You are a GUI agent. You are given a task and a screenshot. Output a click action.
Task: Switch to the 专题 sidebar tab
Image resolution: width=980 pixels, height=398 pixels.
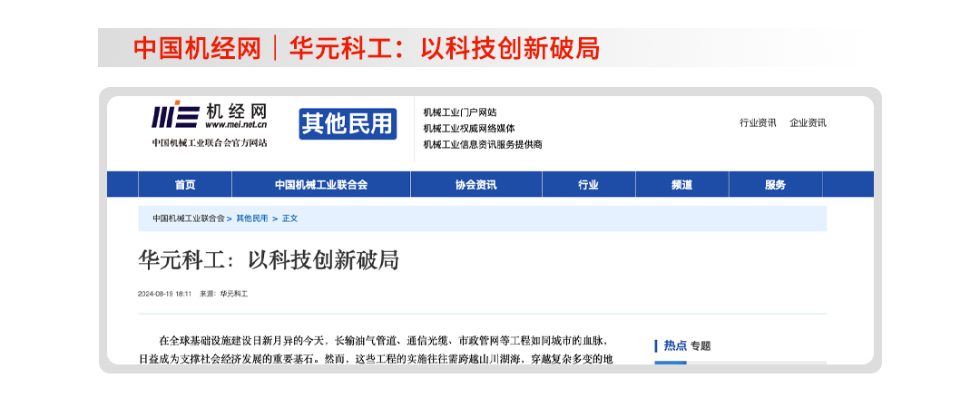[x=701, y=345]
